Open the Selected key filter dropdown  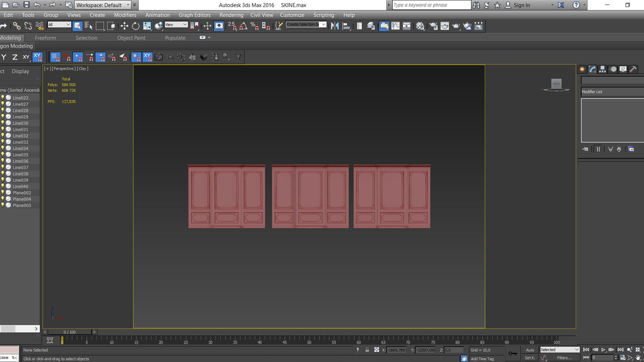coord(559,350)
